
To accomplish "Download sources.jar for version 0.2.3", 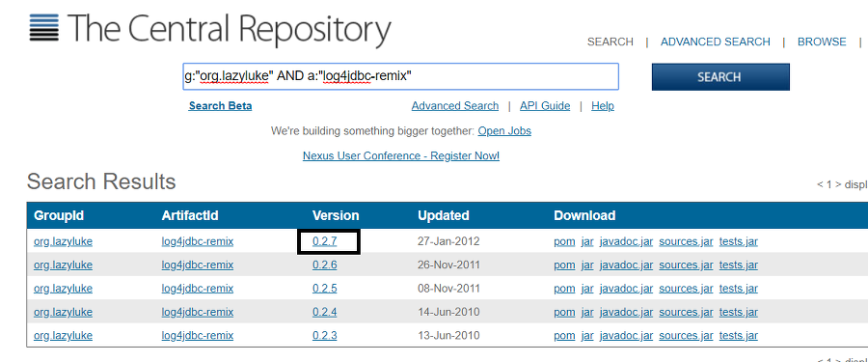I will pos(686,335).
